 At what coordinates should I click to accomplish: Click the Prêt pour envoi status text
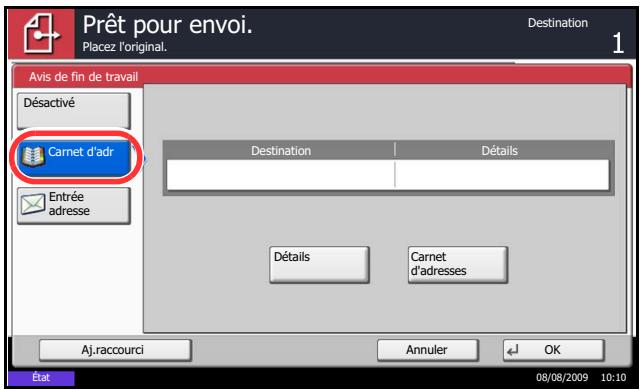(168, 24)
